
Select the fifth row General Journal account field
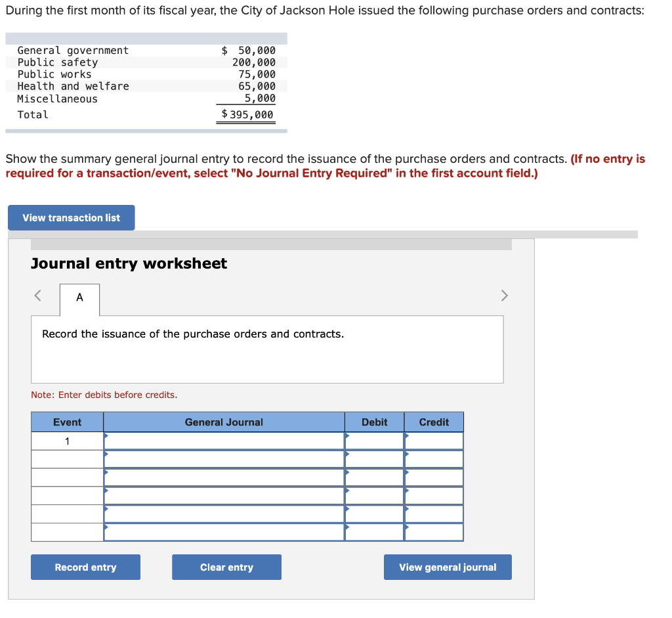pyautogui.click(x=224, y=514)
